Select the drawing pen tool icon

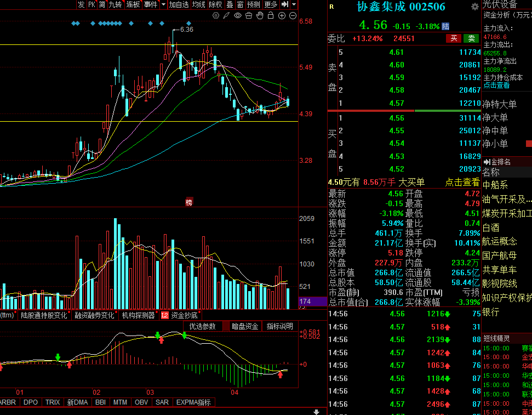[x=227, y=15]
